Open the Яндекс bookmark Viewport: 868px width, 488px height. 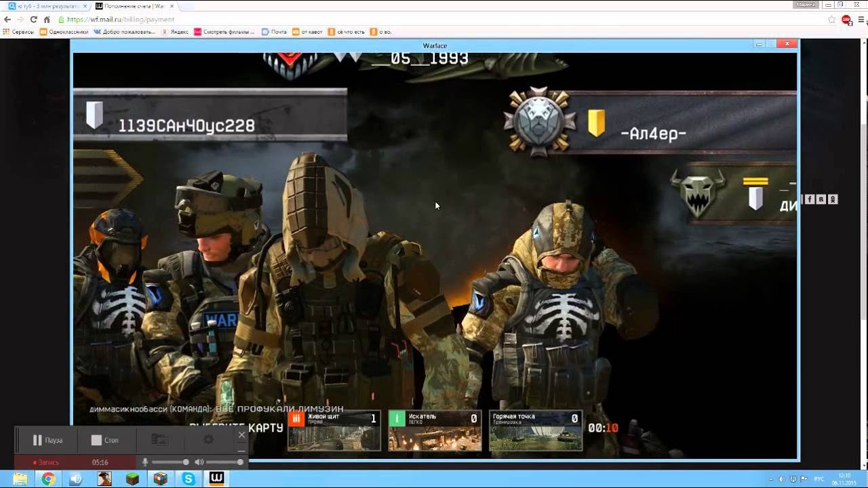pyautogui.click(x=175, y=32)
